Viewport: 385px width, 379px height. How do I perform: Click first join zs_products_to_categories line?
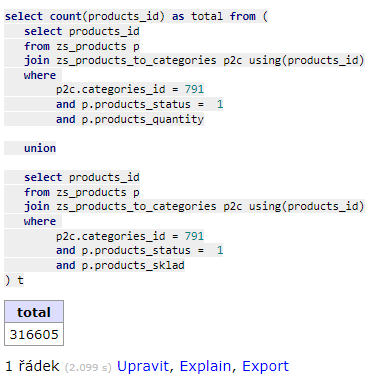click(x=194, y=60)
